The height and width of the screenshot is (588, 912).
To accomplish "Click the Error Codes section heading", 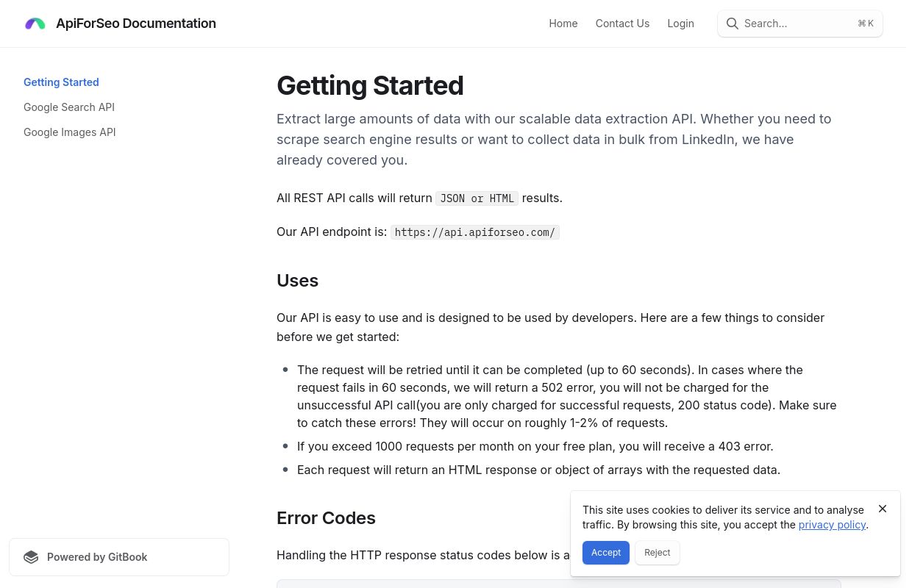I will pyautogui.click(x=326, y=518).
